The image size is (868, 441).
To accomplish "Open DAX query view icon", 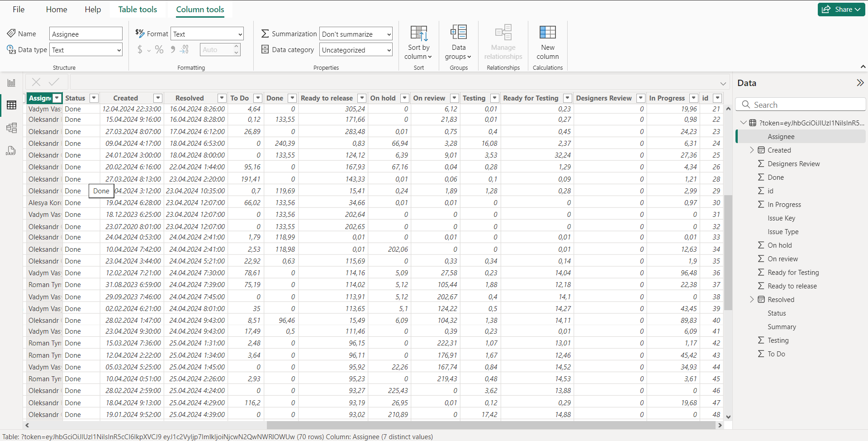I will pos(11,151).
